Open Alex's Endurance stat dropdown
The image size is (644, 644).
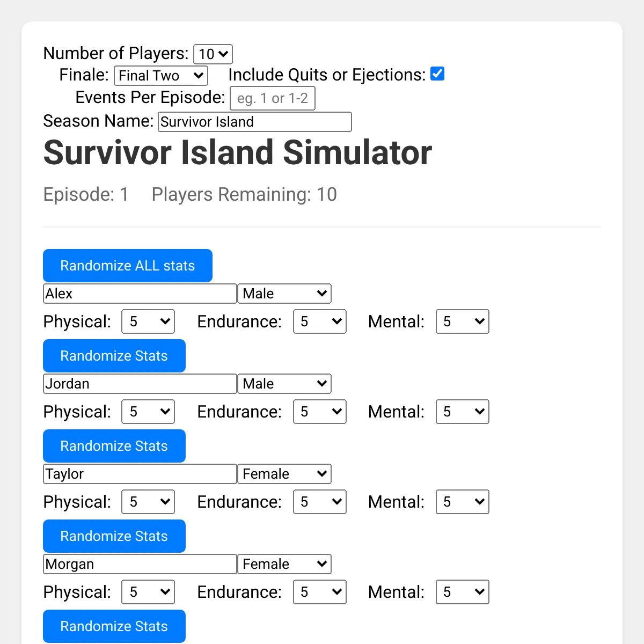point(320,321)
